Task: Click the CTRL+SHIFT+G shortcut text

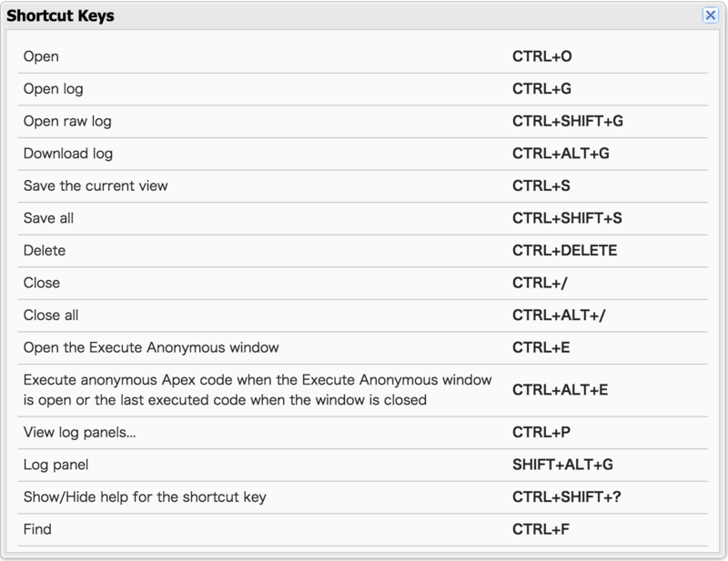Action: click(567, 121)
